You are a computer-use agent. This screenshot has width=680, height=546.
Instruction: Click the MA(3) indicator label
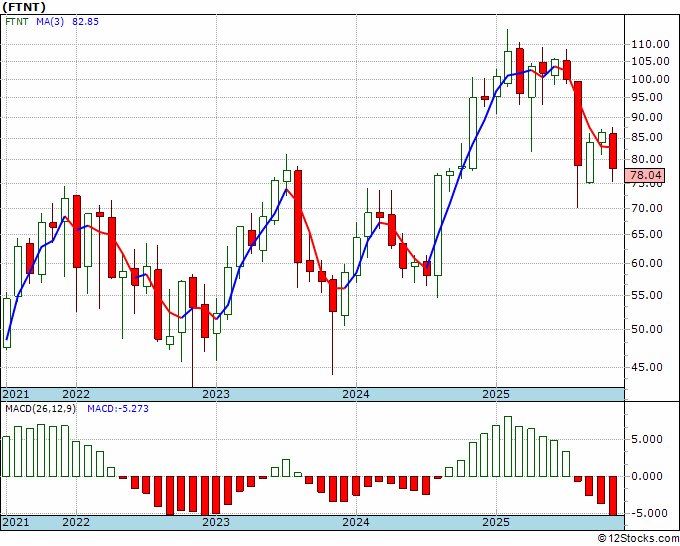click(x=50, y=22)
